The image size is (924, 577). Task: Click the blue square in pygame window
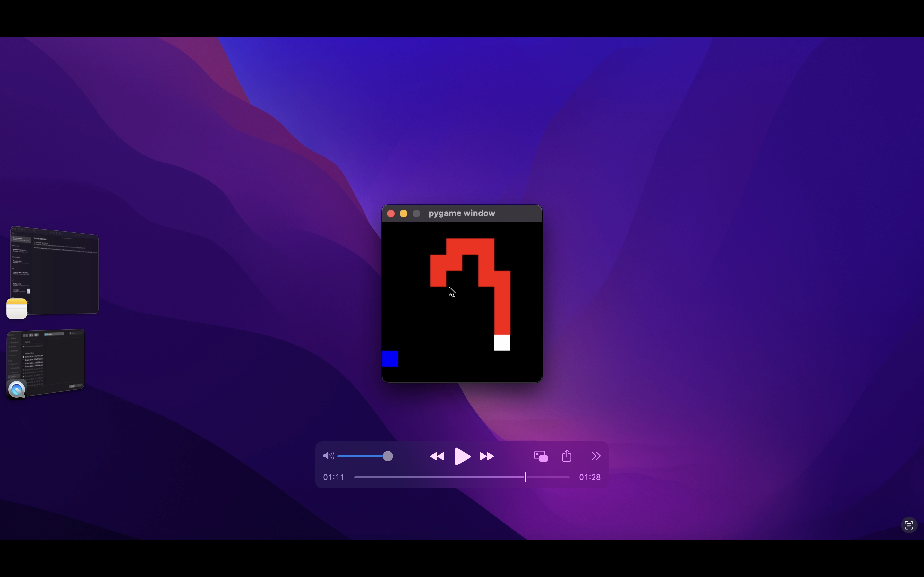pyautogui.click(x=390, y=359)
